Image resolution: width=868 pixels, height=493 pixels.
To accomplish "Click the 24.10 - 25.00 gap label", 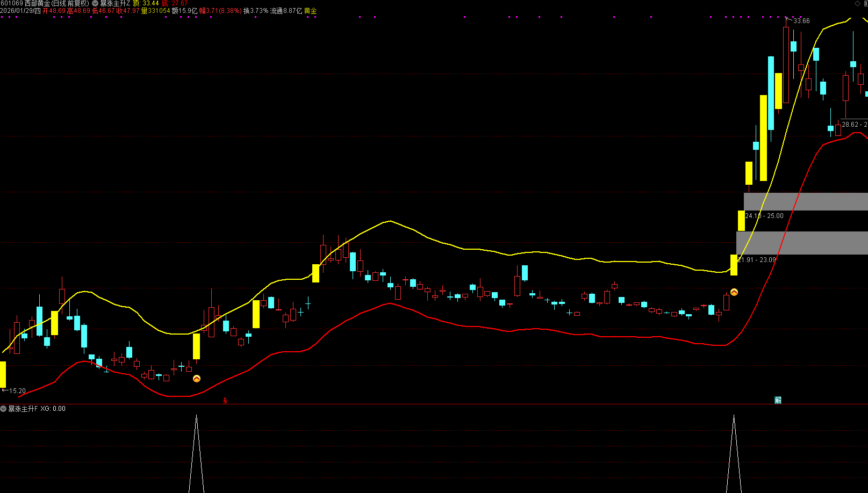I will tap(764, 216).
